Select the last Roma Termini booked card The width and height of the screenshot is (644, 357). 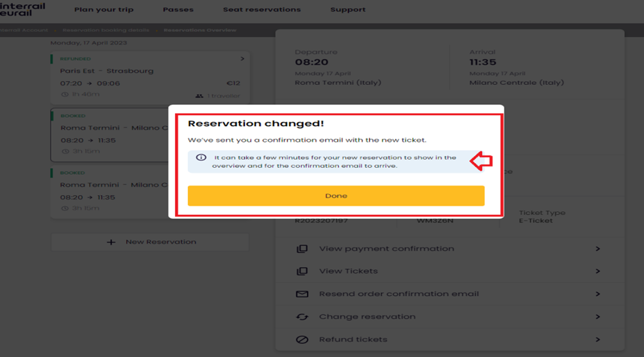(109, 192)
